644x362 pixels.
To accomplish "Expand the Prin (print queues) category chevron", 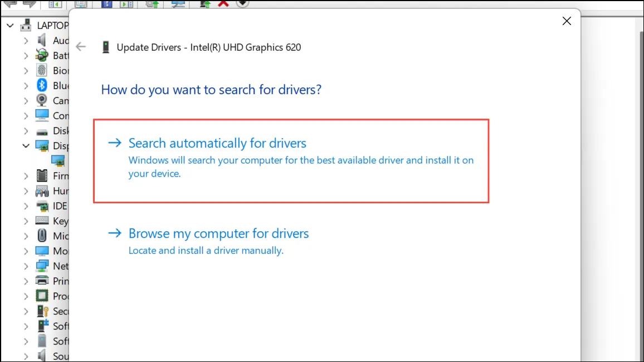I will point(26,281).
